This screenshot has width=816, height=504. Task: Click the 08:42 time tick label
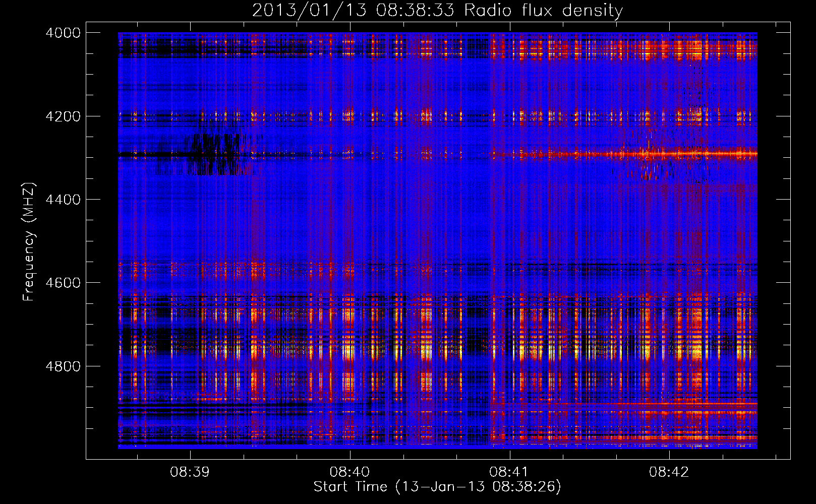point(669,472)
